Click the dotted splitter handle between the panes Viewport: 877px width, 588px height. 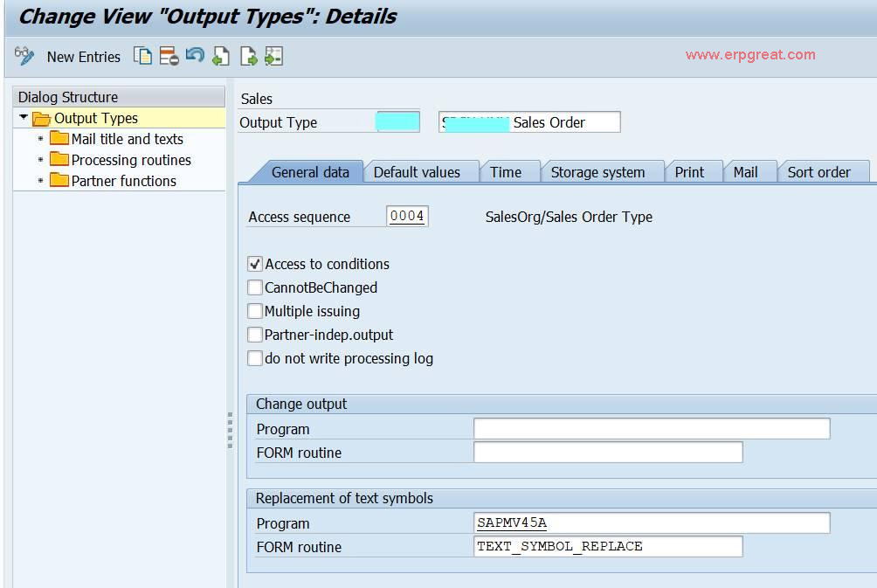click(230, 430)
